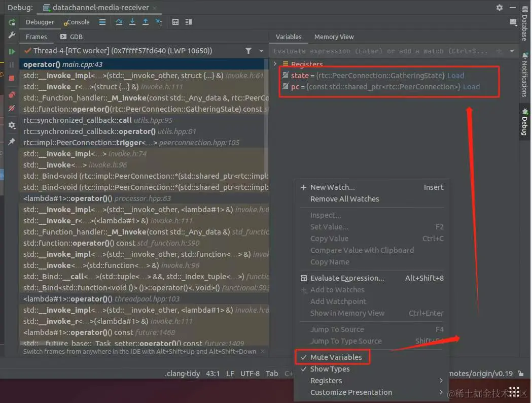Viewport: 532px width, 403px height.
Task: Click add watch plus icon in expression field
Action: [499, 51]
